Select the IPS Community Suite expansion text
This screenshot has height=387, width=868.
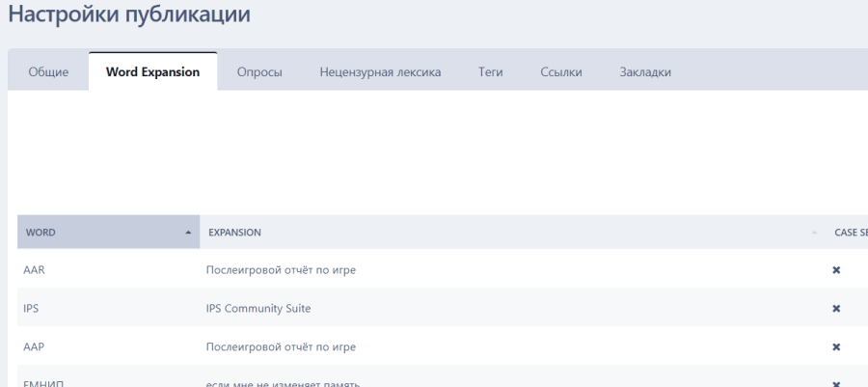pos(258,309)
